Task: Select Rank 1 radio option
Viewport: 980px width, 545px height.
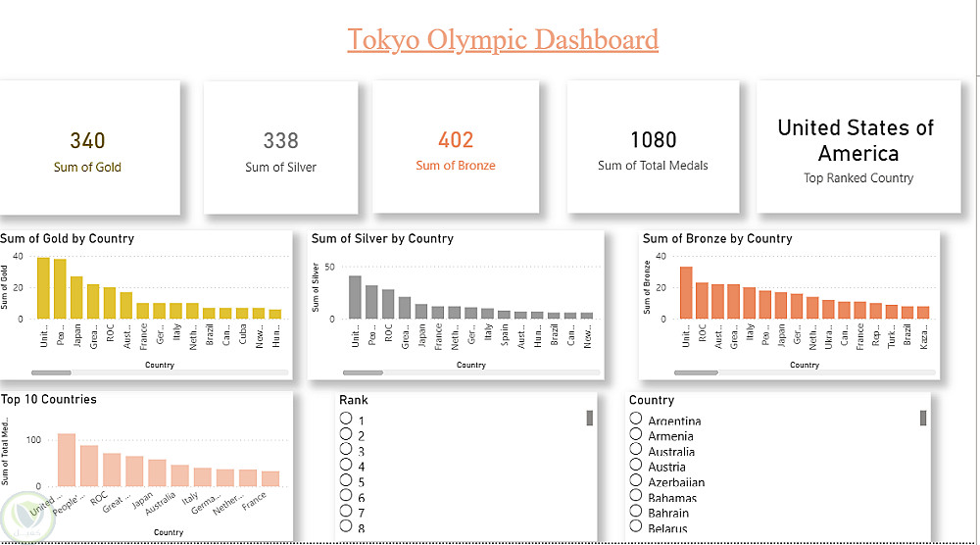Action: coord(346,419)
